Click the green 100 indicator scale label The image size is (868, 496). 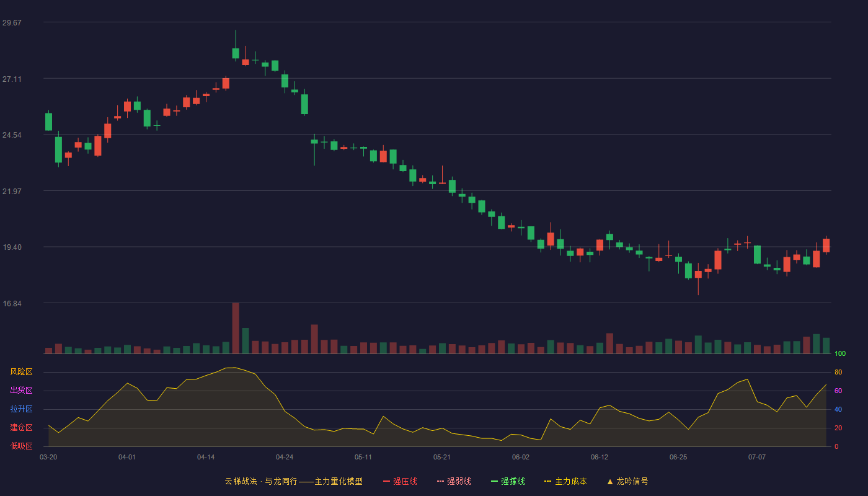coord(840,353)
